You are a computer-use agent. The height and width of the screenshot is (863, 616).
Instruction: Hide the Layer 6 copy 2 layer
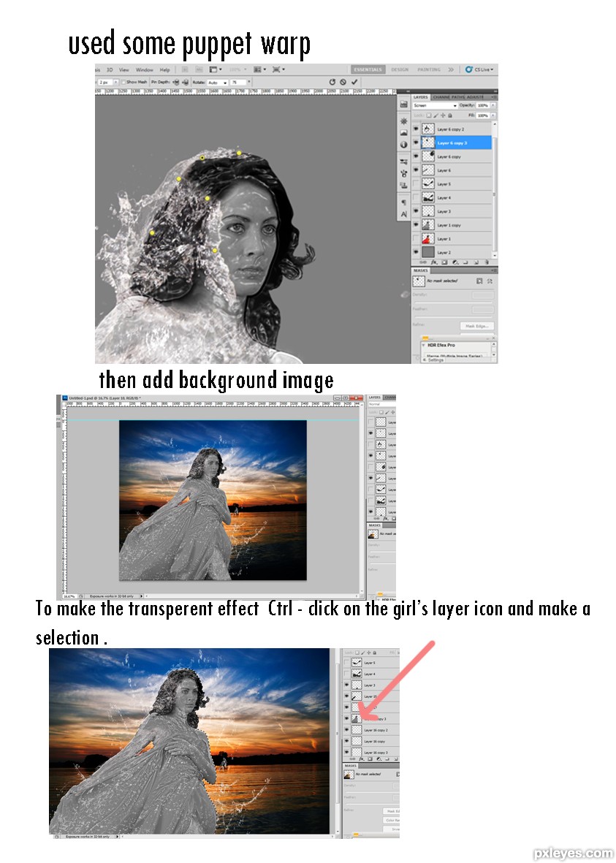tap(417, 129)
